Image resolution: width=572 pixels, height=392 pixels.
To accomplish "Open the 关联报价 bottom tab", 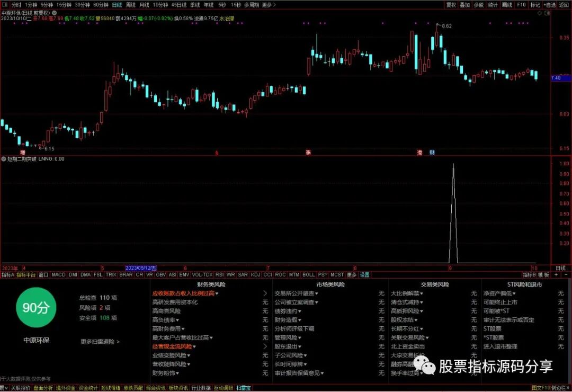I will point(20,388).
